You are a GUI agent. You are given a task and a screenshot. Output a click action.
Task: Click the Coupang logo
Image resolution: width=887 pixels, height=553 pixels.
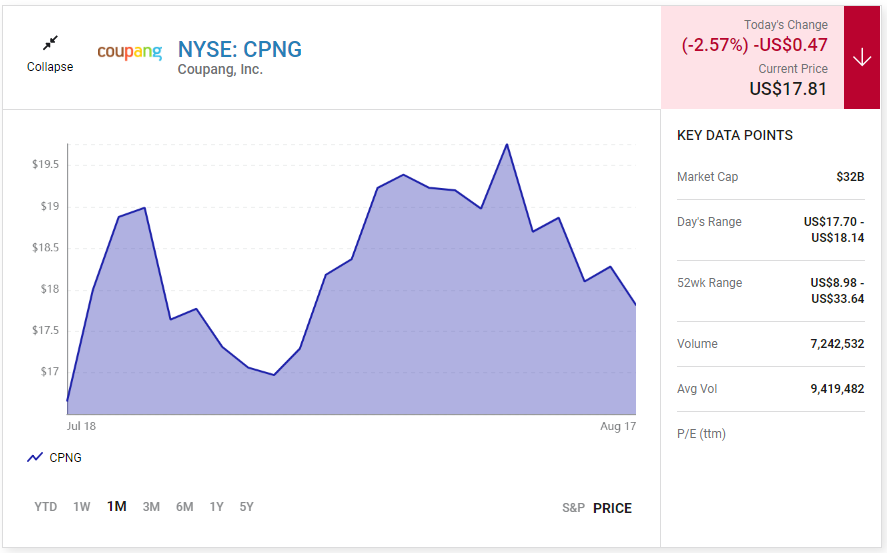point(130,51)
